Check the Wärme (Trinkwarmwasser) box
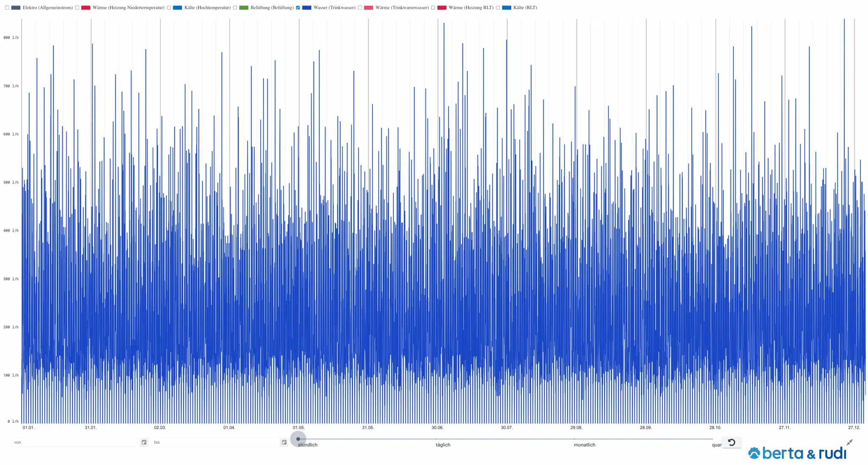This screenshot has width=868, height=465. click(x=360, y=8)
